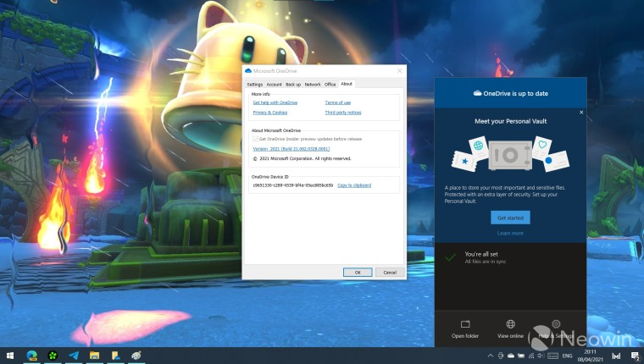
Task: Open the network icon in system tray
Action: point(531,356)
